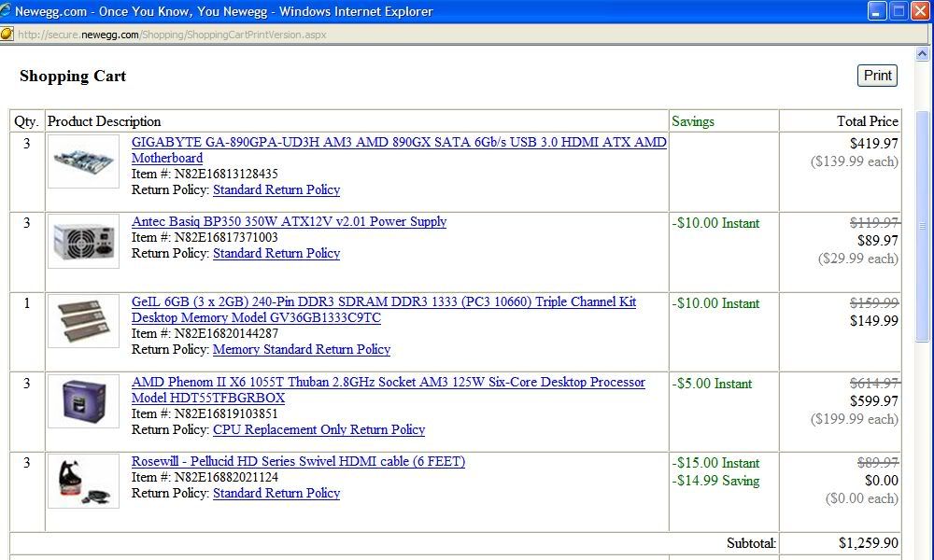Click the vertical scrollbar thumb

pos(925,225)
